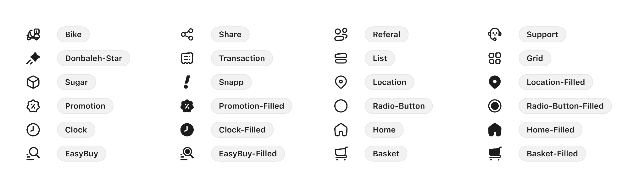Select the outlined Promotion percent badge icon
The height and width of the screenshot is (188, 644).
tap(33, 106)
